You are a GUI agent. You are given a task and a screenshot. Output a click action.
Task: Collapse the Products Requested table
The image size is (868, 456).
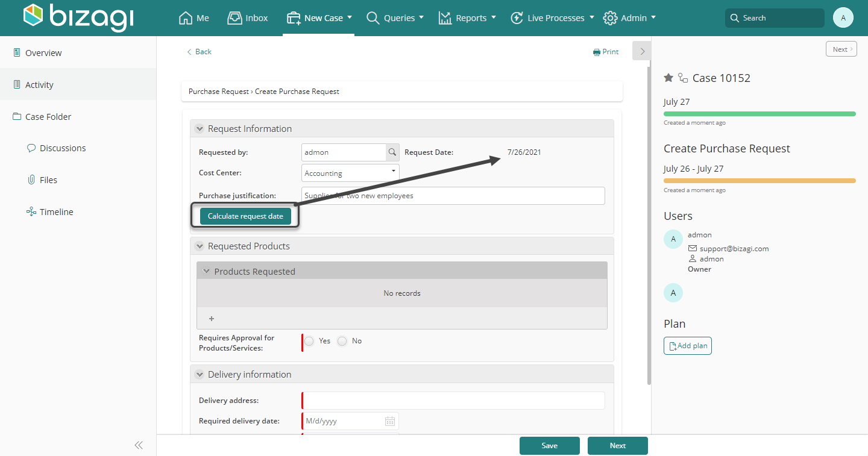206,272
